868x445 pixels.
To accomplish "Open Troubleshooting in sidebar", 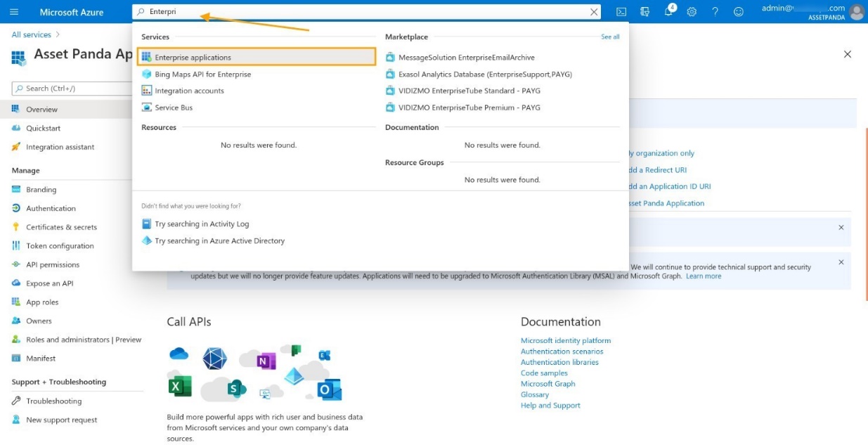I will click(53, 401).
